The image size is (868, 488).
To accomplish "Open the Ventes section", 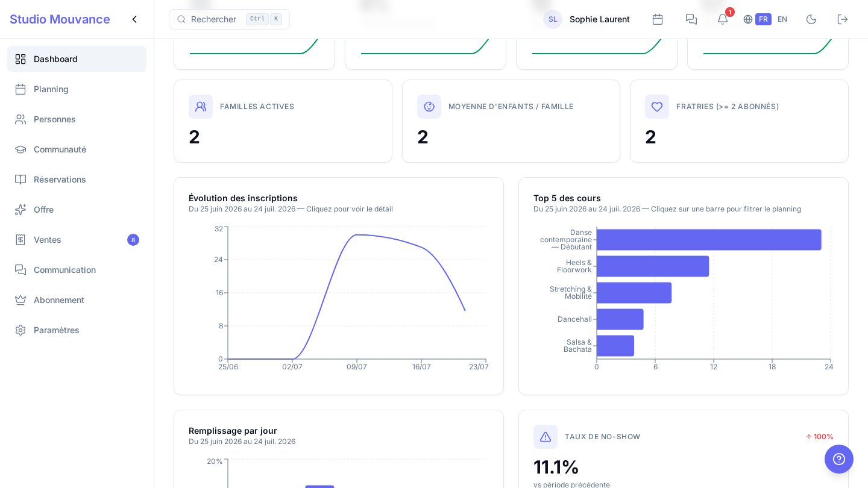I will (77, 240).
